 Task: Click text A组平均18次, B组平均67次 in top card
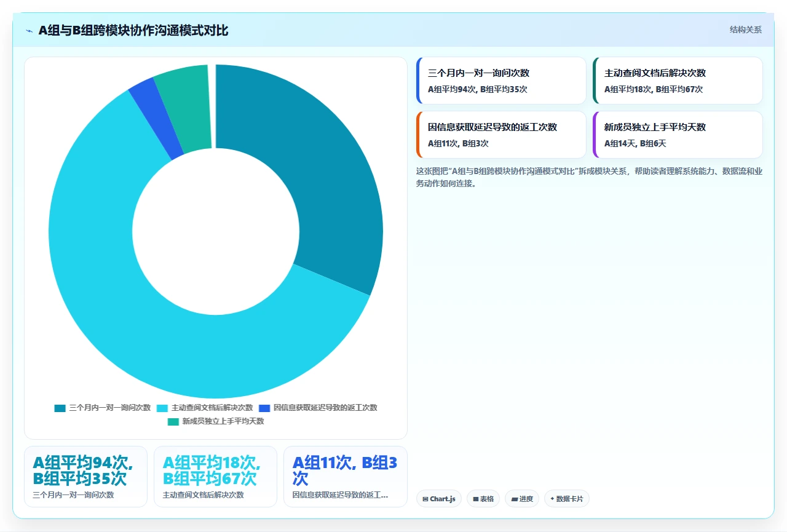[654, 89]
